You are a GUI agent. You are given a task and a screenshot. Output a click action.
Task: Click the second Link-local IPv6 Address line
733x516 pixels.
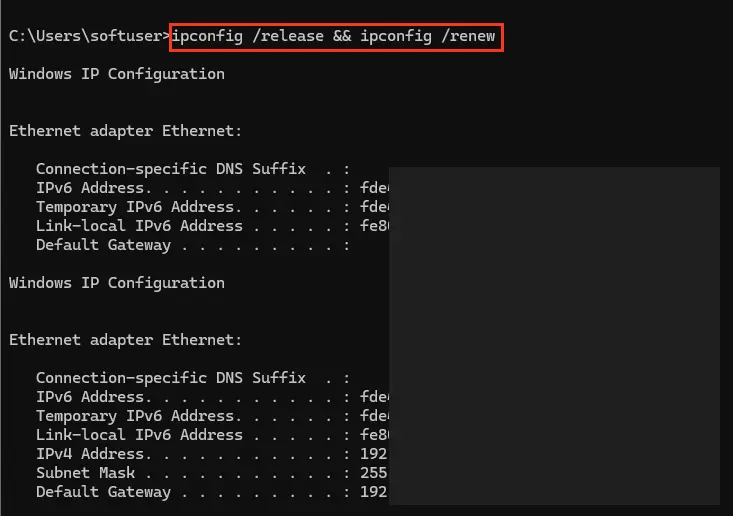click(212, 435)
